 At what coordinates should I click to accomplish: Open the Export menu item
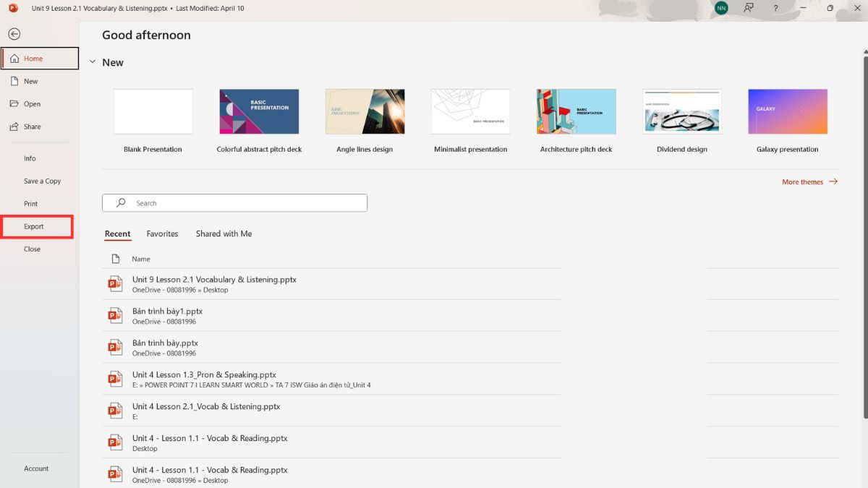coord(34,226)
